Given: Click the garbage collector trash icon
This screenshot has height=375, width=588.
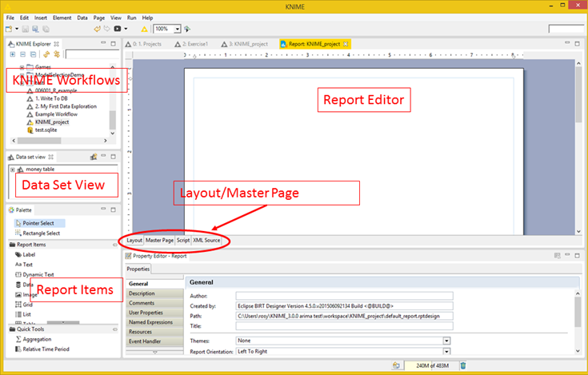Looking at the screenshot, I should pos(463,365).
